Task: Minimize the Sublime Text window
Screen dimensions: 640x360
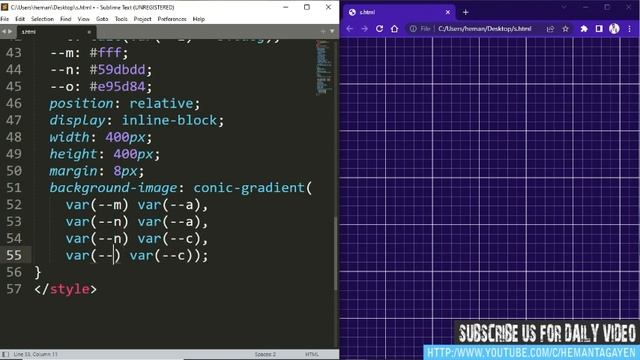Action: pos(286,7)
